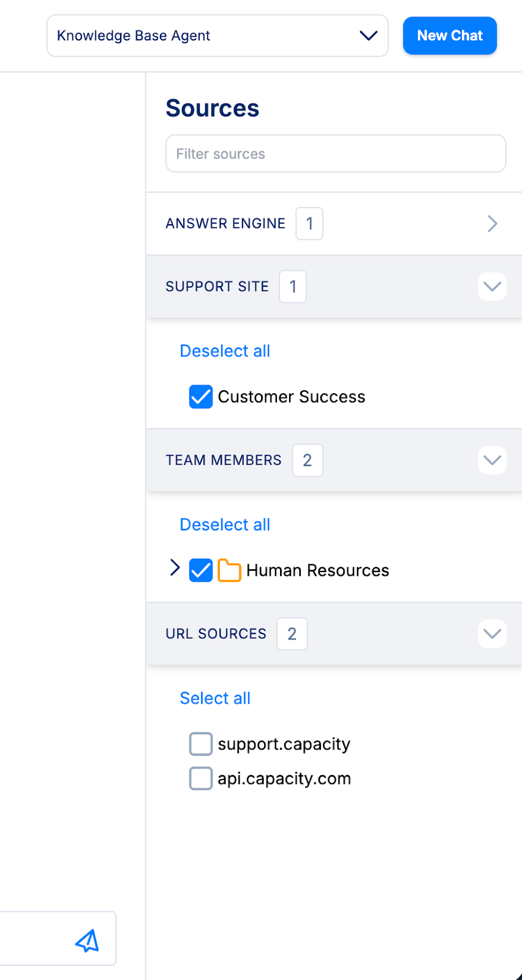Viewport: 522px width, 980px height.
Task: Click the URL Sources count badge
Action: pyautogui.click(x=292, y=634)
